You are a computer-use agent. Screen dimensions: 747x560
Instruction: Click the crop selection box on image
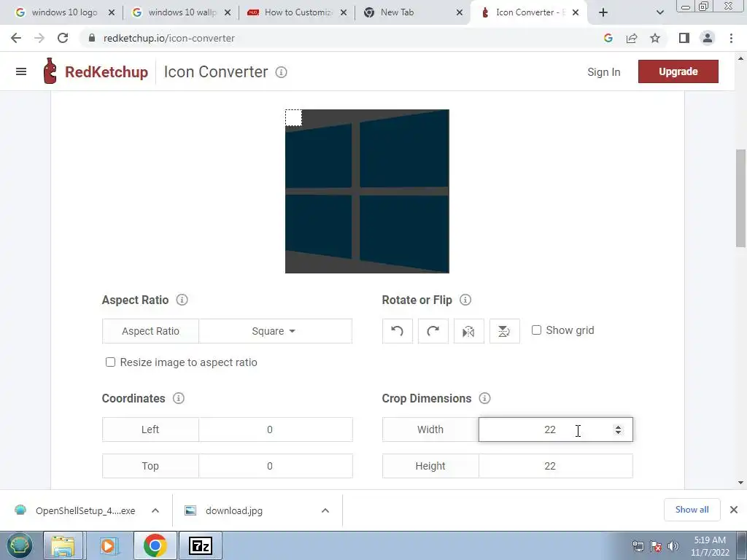pyautogui.click(x=293, y=117)
